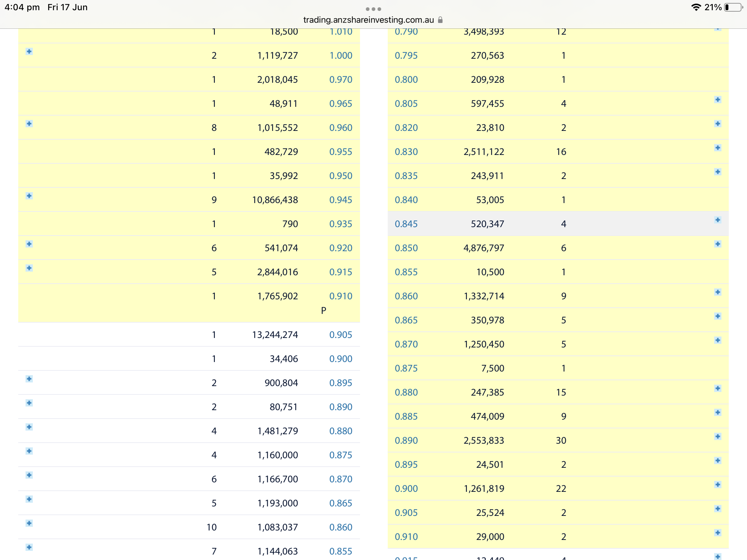The width and height of the screenshot is (747, 560).
Task: Select order count 30 in sell table
Action: pos(561,440)
